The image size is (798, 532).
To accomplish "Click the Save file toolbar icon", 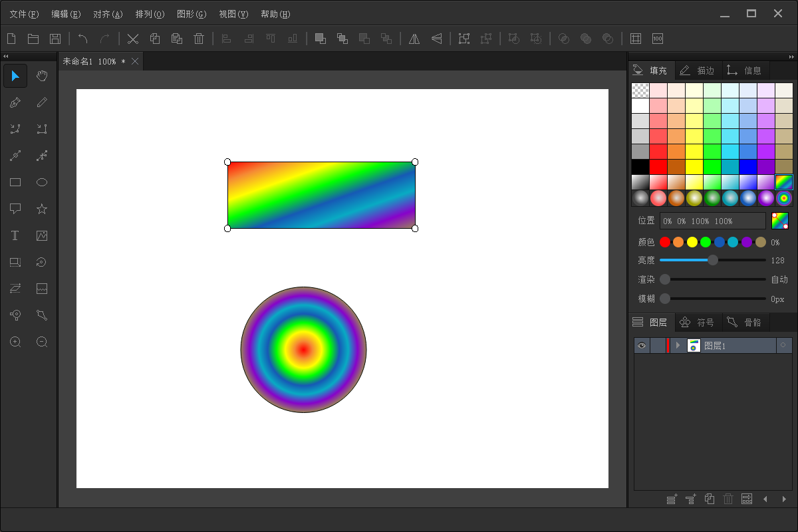I will 55,39.
